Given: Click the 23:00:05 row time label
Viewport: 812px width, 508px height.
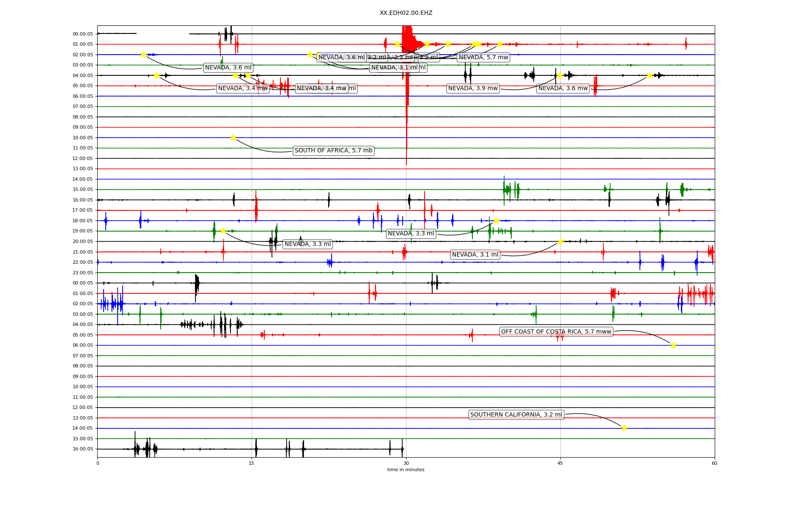Looking at the screenshot, I should pyautogui.click(x=83, y=273).
